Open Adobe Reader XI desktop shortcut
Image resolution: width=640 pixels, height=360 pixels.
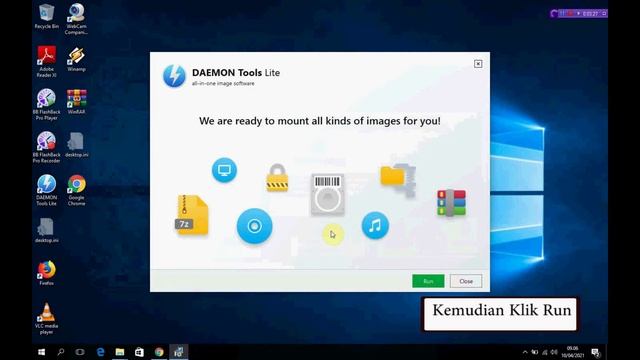[47, 62]
